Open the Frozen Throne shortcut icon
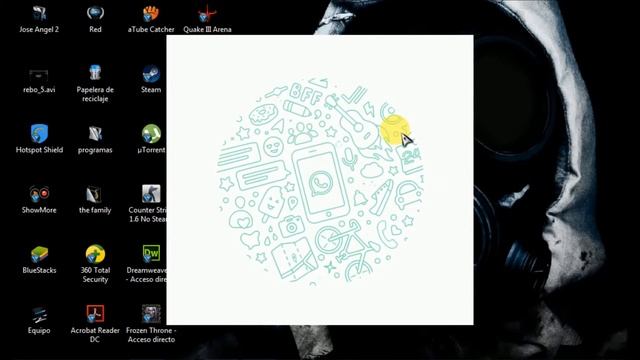 click(151, 315)
